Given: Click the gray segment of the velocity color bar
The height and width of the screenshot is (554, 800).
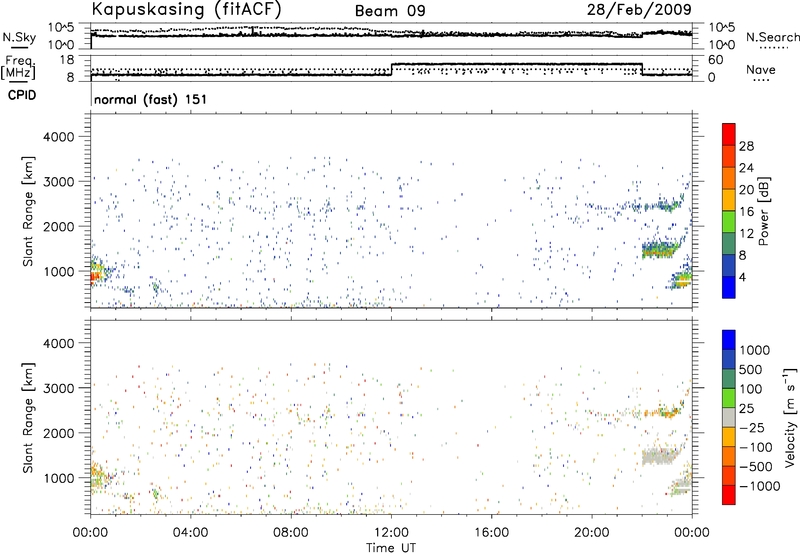Looking at the screenshot, I should pos(729,417).
